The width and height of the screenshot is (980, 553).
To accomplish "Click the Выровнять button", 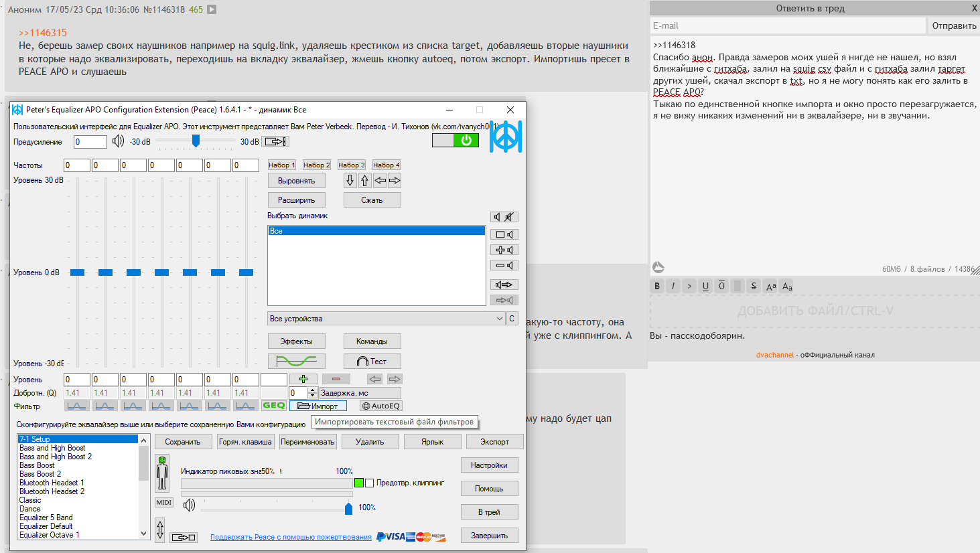I will coord(297,181).
